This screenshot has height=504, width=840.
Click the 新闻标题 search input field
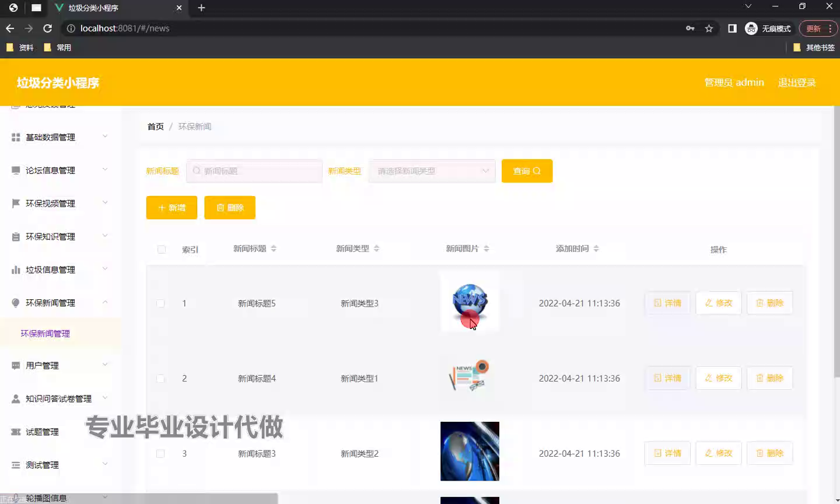254,171
